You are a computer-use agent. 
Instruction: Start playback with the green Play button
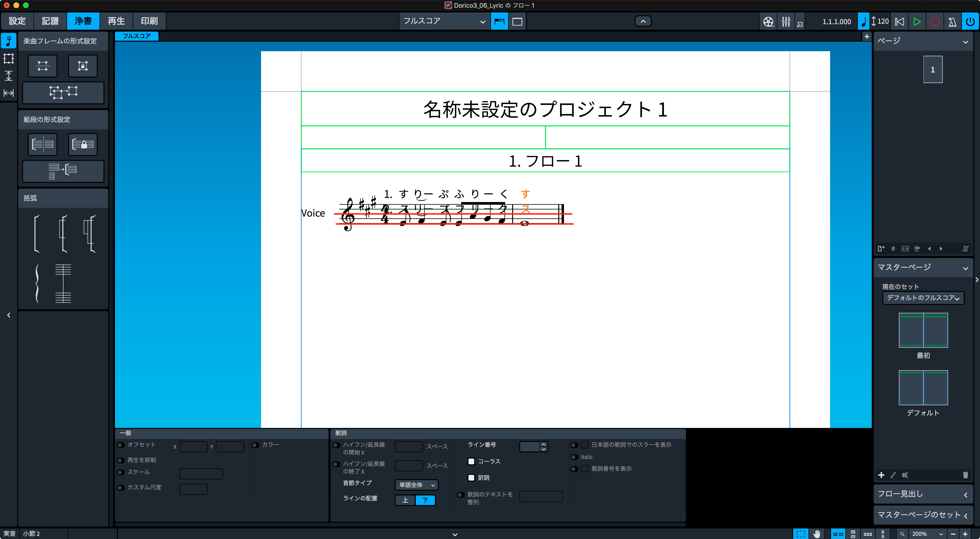[x=917, y=22]
